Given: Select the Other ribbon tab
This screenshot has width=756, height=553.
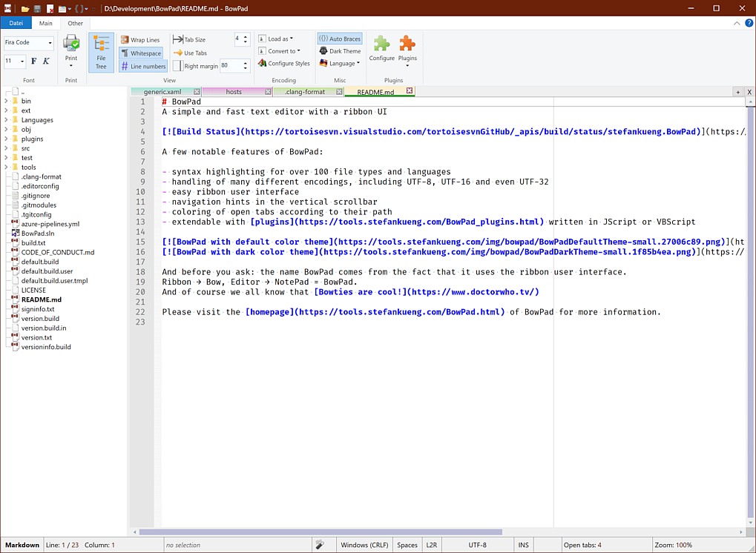Looking at the screenshot, I should 75,23.
